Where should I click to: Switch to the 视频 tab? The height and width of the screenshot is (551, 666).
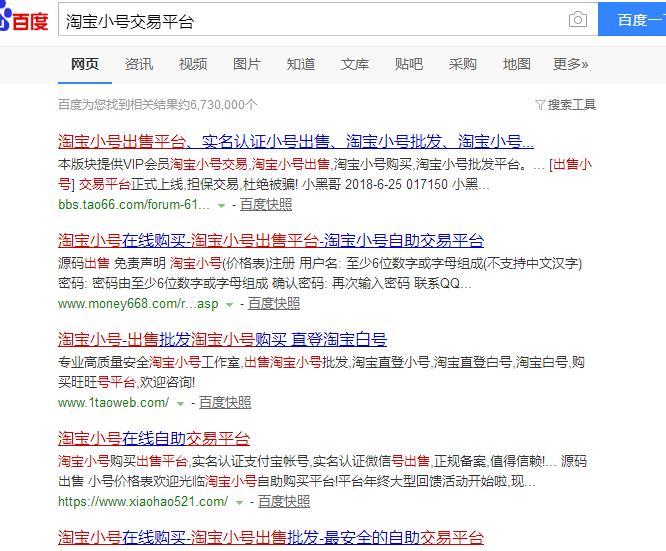point(193,64)
